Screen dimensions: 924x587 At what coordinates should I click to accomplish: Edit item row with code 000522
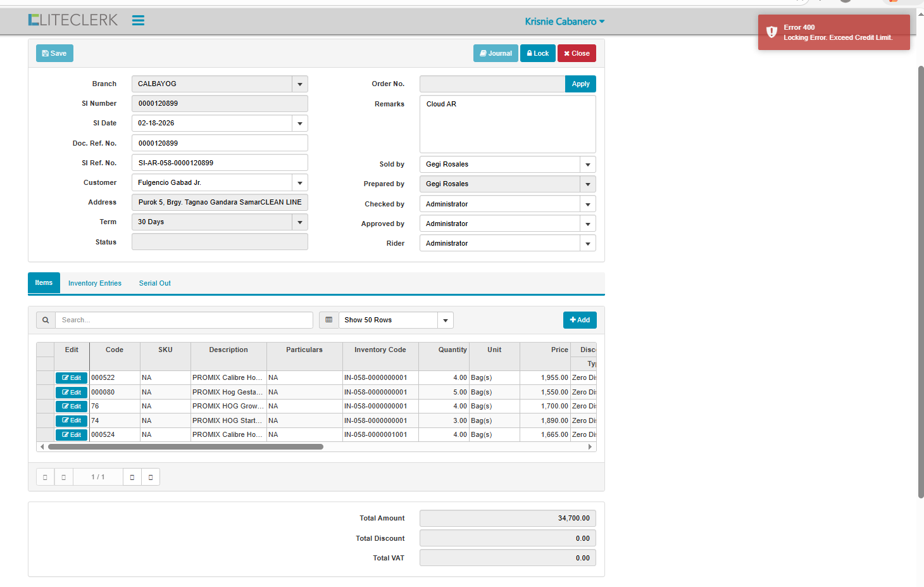click(x=72, y=378)
